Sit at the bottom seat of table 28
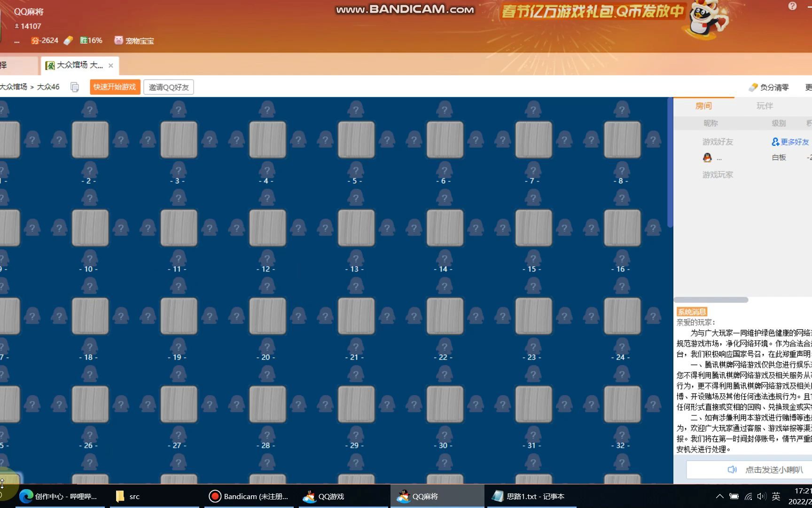Viewport: 812px width, 508px height. click(x=267, y=435)
